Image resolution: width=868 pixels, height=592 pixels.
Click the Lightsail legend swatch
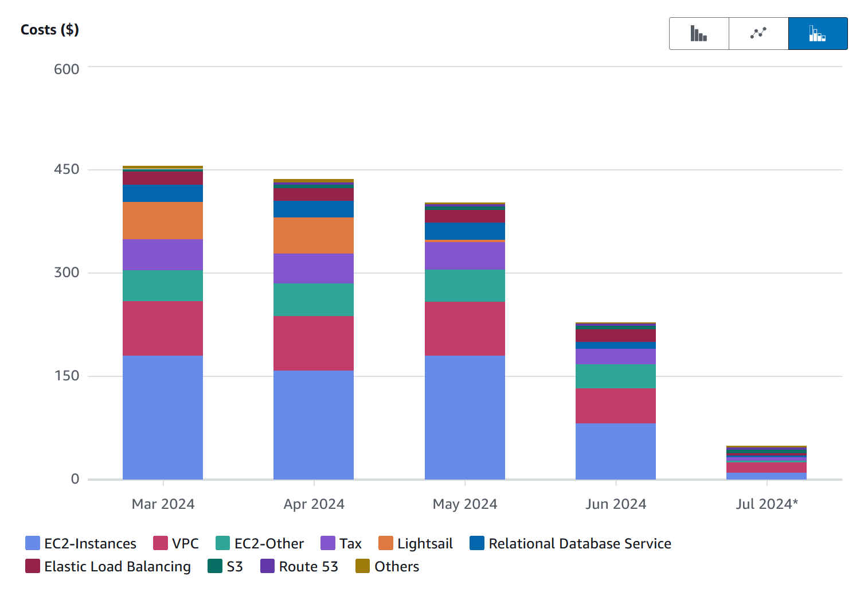pos(384,543)
